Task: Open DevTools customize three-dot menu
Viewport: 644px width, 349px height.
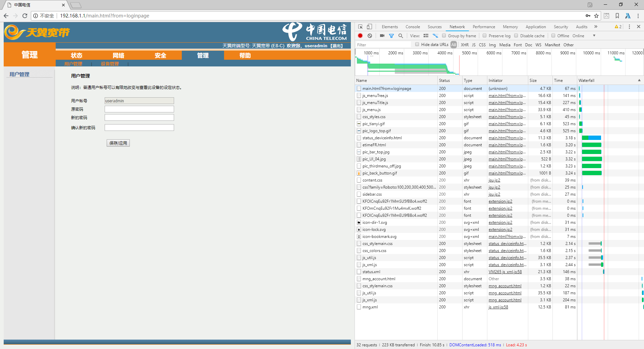Action: [x=629, y=27]
